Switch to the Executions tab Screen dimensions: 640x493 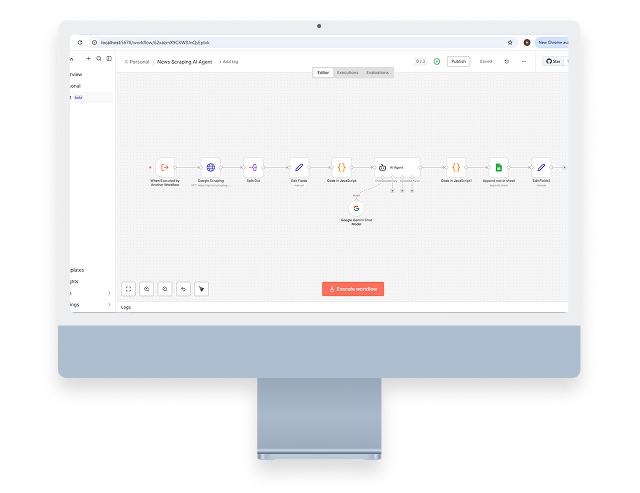[347, 73]
